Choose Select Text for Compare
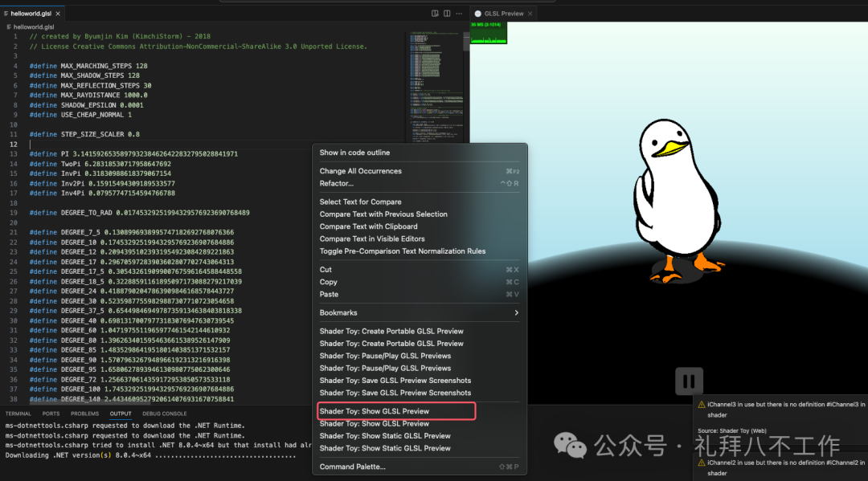Image resolution: width=868 pixels, height=481 pixels. (419, 202)
